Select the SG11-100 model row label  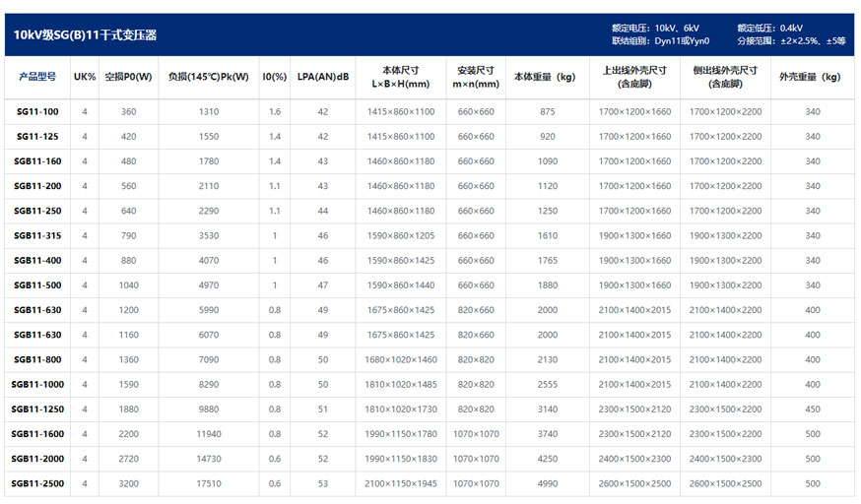pyautogui.click(x=37, y=112)
